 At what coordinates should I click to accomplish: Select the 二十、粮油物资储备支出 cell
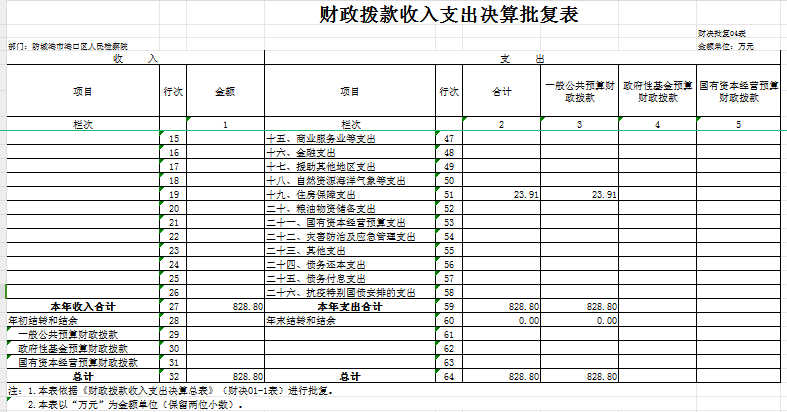350,209
